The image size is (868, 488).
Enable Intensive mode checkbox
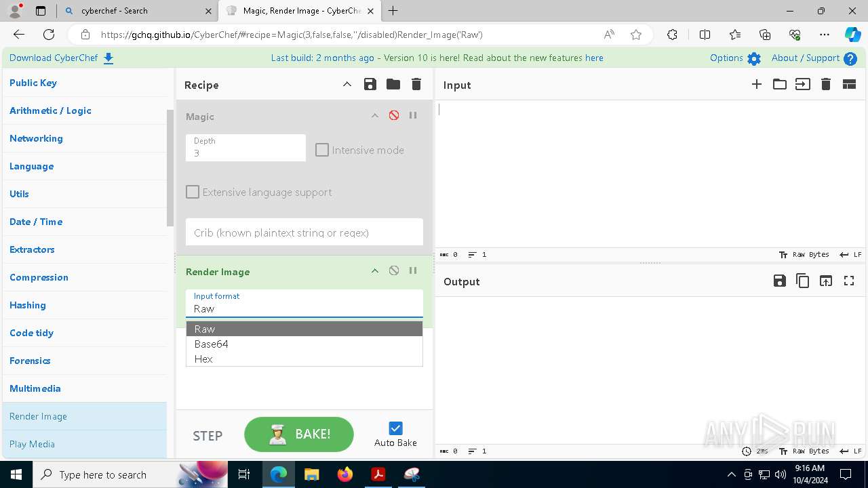coord(322,150)
